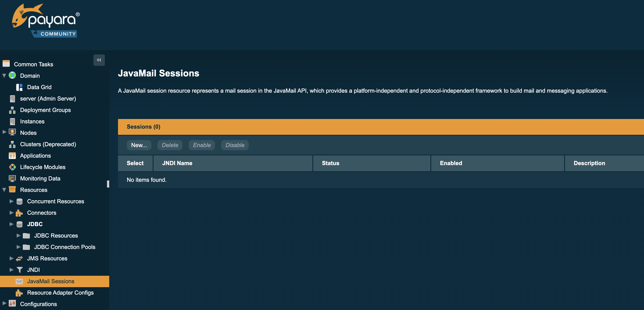Sort by JNDI Name column header
Image resolution: width=644 pixels, height=310 pixels.
(x=177, y=163)
